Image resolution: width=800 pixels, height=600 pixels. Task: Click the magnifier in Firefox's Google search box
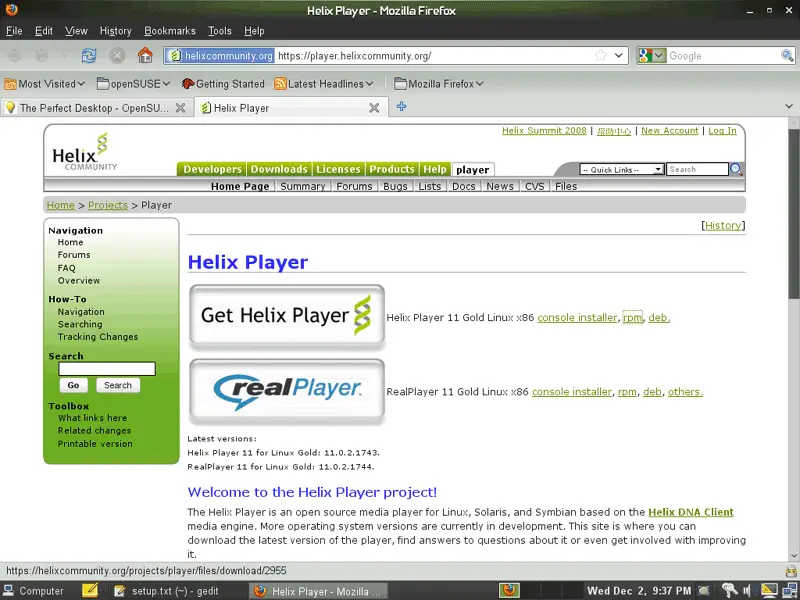click(787, 56)
